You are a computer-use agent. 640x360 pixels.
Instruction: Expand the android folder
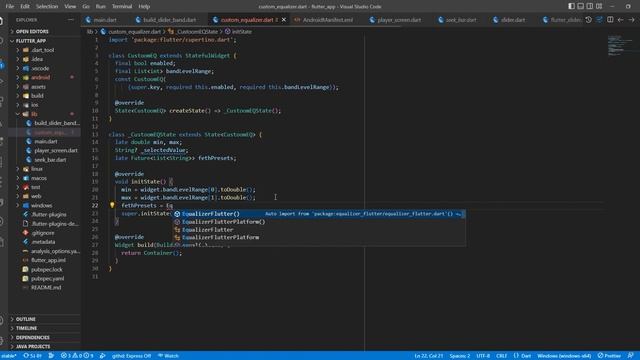[40, 77]
